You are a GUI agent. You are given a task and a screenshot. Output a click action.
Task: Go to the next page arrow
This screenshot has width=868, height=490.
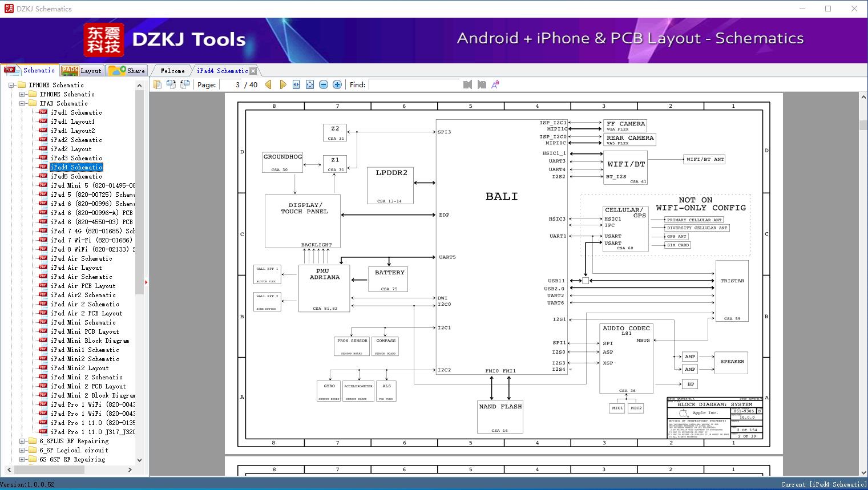click(x=282, y=84)
